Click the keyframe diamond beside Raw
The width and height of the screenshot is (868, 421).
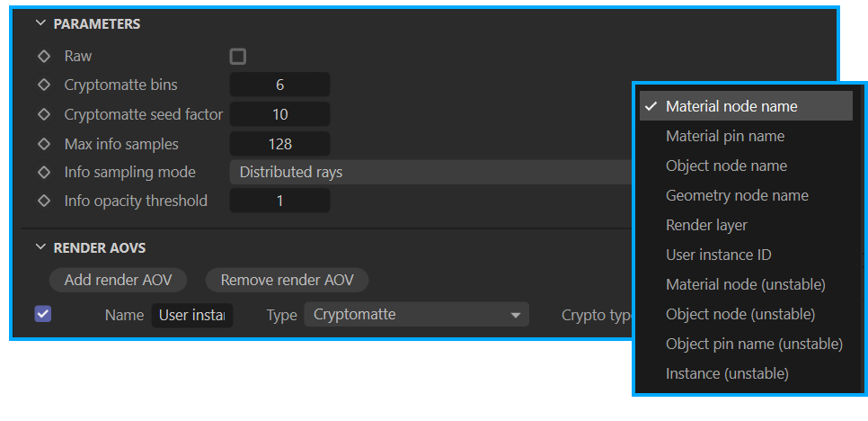(43, 57)
